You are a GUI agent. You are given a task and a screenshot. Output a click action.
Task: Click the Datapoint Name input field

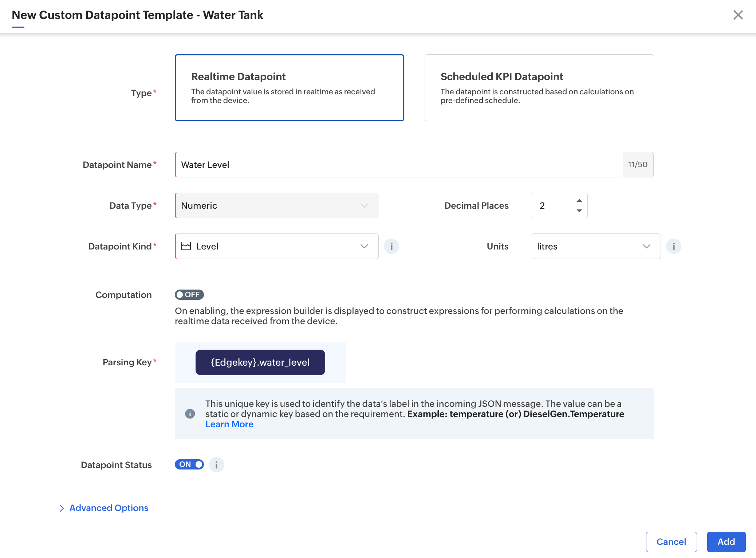[399, 165]
